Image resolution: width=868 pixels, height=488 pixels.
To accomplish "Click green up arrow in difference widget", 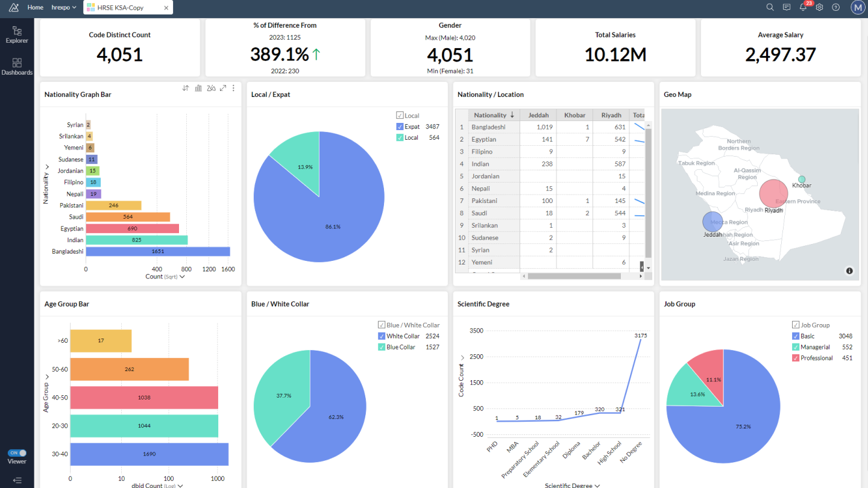I will point(316,55).
